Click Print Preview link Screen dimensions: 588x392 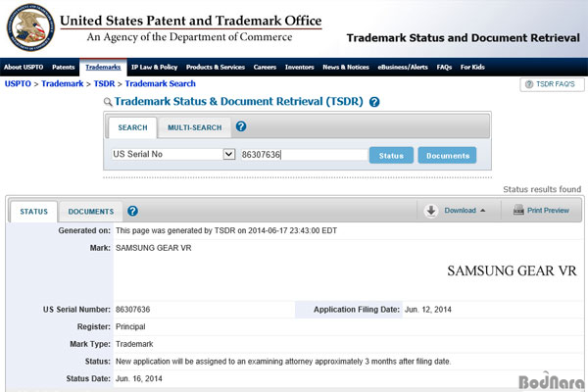548,211
